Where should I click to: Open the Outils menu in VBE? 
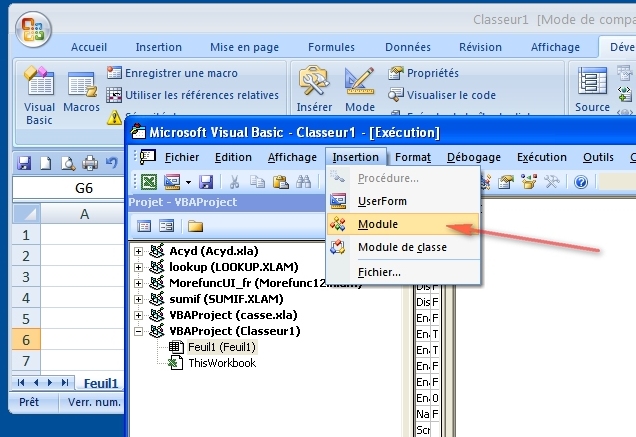[598, 157]
